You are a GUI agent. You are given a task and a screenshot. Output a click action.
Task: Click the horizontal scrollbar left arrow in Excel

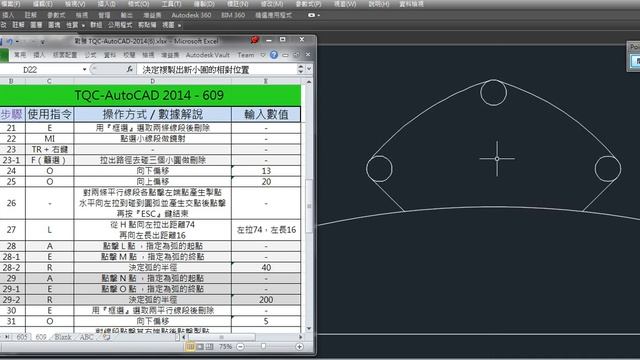click(184, 337)
